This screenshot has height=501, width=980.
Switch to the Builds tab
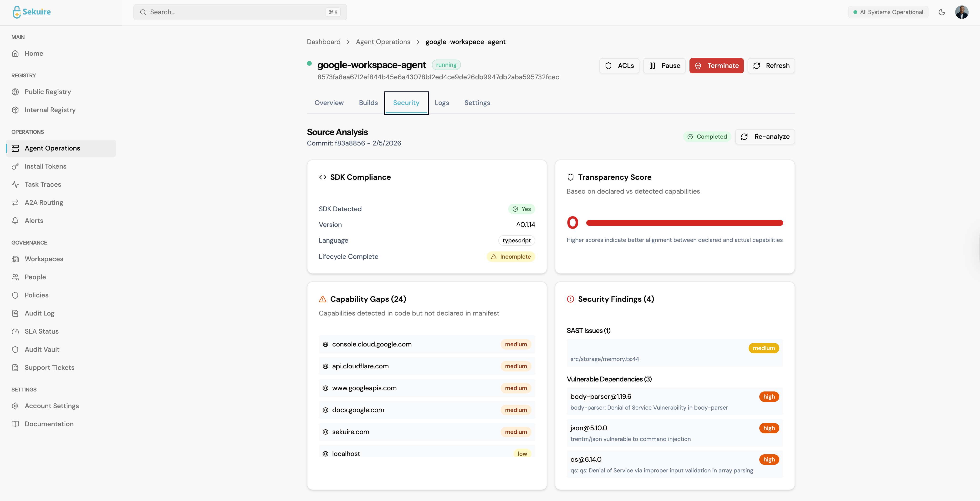coord(368,103)
